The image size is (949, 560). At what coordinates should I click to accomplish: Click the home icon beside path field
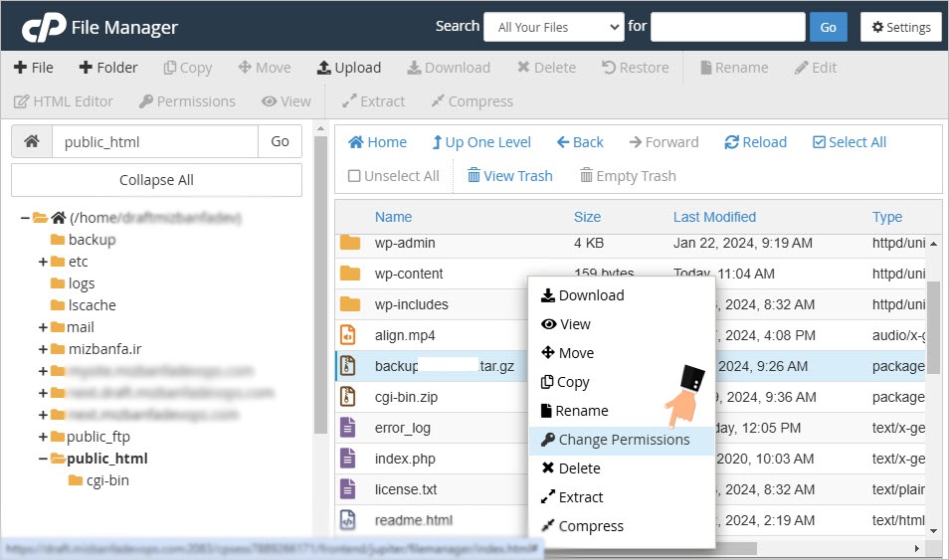[32, 142]
